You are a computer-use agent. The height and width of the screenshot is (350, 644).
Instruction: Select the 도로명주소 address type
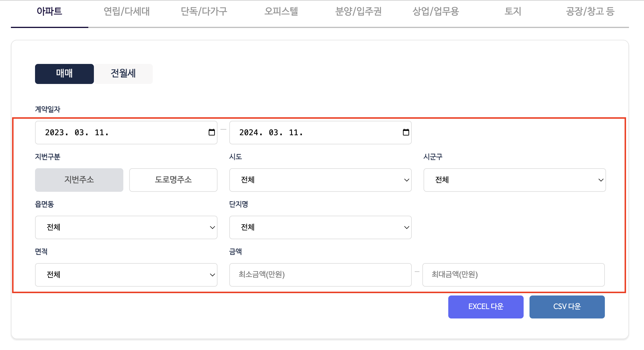173,180
